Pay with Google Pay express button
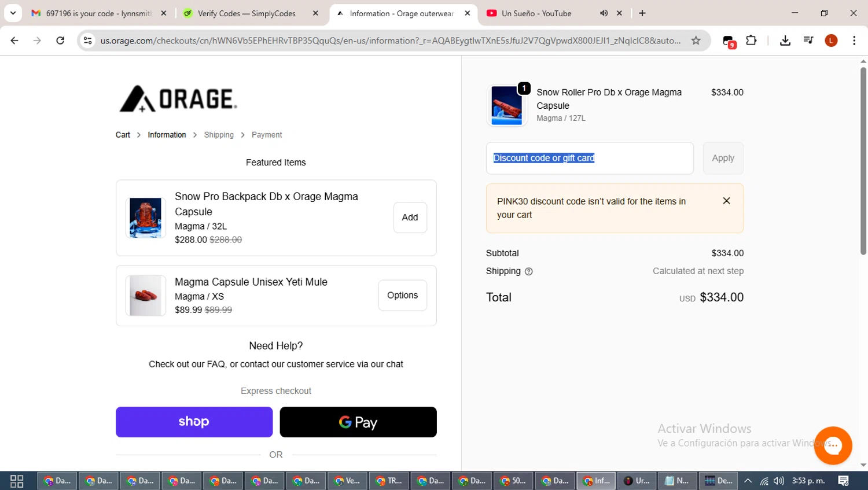Image resolution: width=868 pixels, height=490 pixels. [358, 422]
